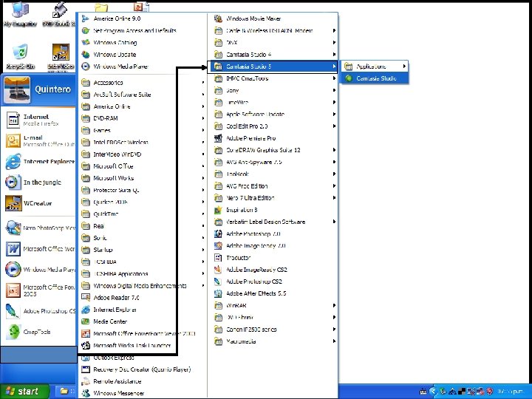Open Adobe ImageReady 7.0 icon
This screenshot has height=399, width=532.
[219, 245]
